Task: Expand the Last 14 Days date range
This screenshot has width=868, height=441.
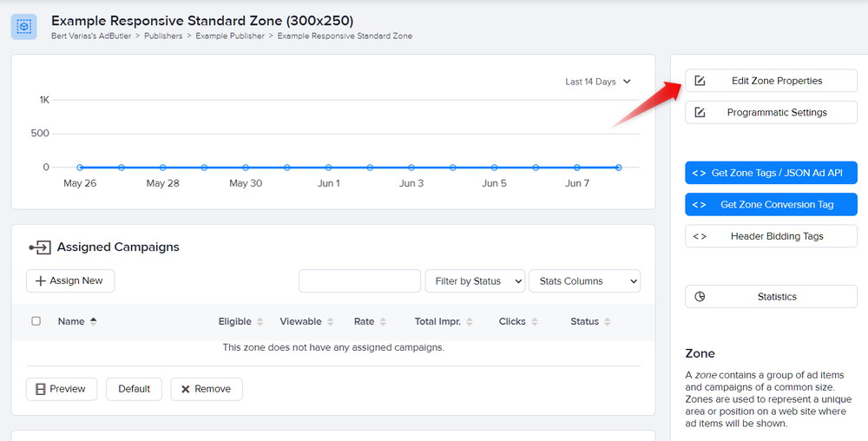Action: pyautogui.click(x=598, y=82)
